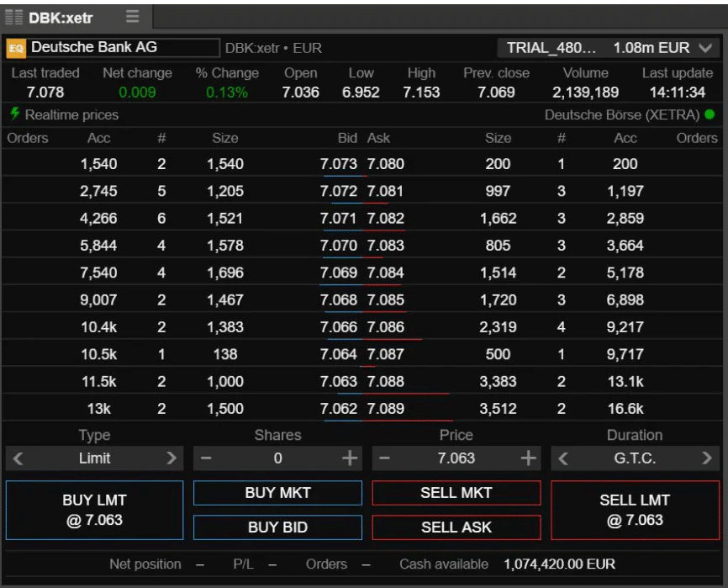Image resolution: width=728 pixels, height=588 pixels.
Task: Select previous Duration with left arrow
Action: (x=563, y=458)
